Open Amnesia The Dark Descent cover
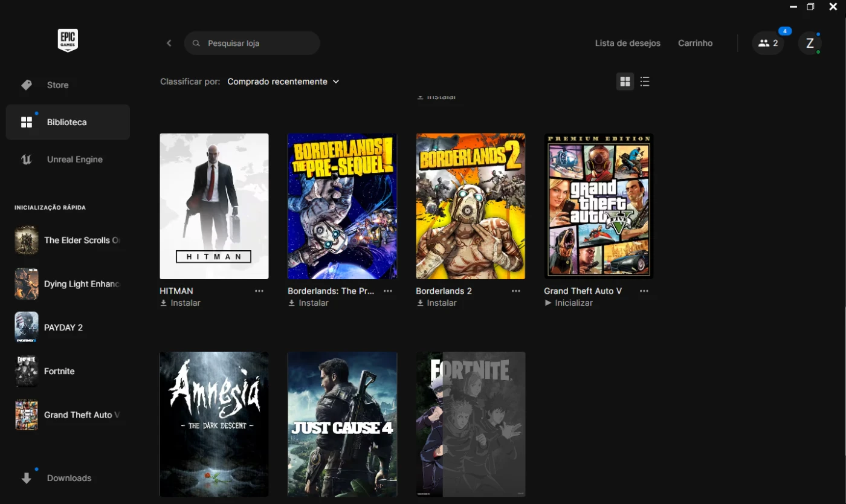This screenshot has height=504, width=846. (214, 424)
